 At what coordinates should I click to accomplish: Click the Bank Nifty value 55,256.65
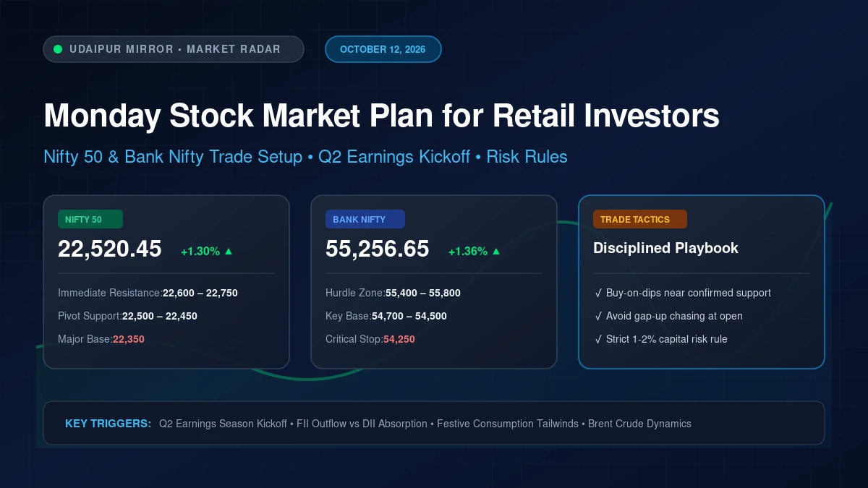pyautogui.click(x=378, y=249)
